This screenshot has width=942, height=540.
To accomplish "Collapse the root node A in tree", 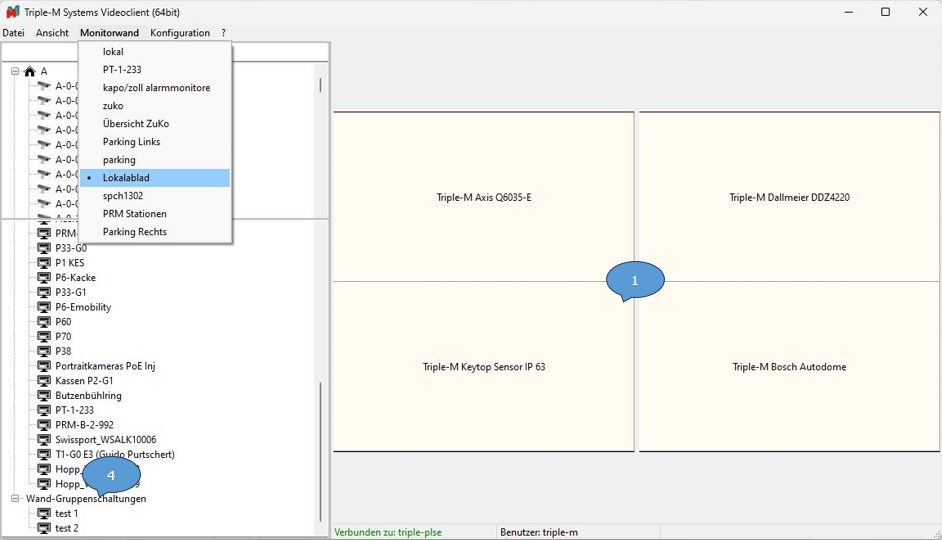I will click(x=15, y=71).
